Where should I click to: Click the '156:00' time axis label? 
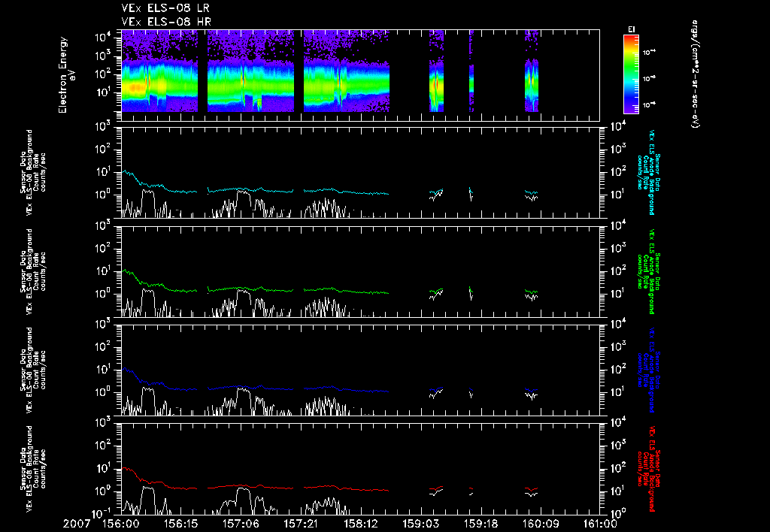tap(120, 524)
